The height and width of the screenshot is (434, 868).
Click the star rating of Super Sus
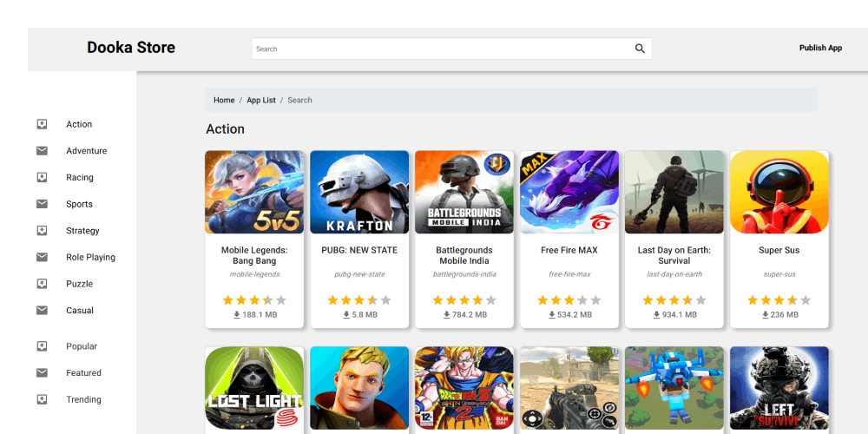779,300
